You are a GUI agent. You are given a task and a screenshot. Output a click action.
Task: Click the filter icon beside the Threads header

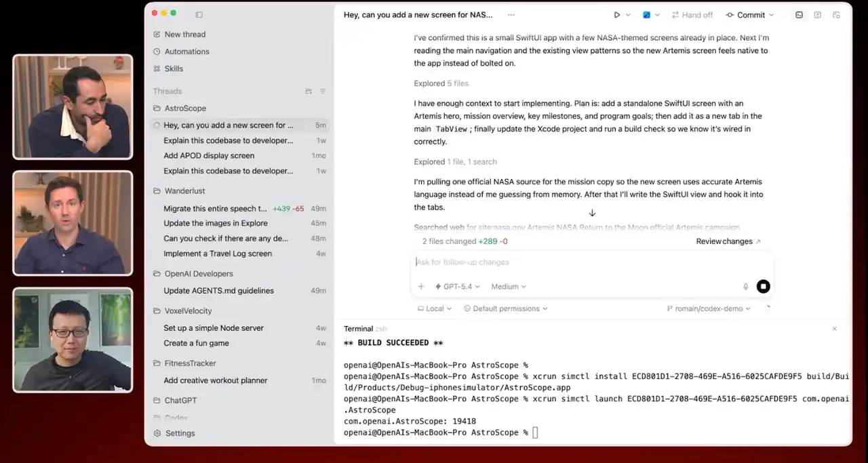(x=323, y=90)
